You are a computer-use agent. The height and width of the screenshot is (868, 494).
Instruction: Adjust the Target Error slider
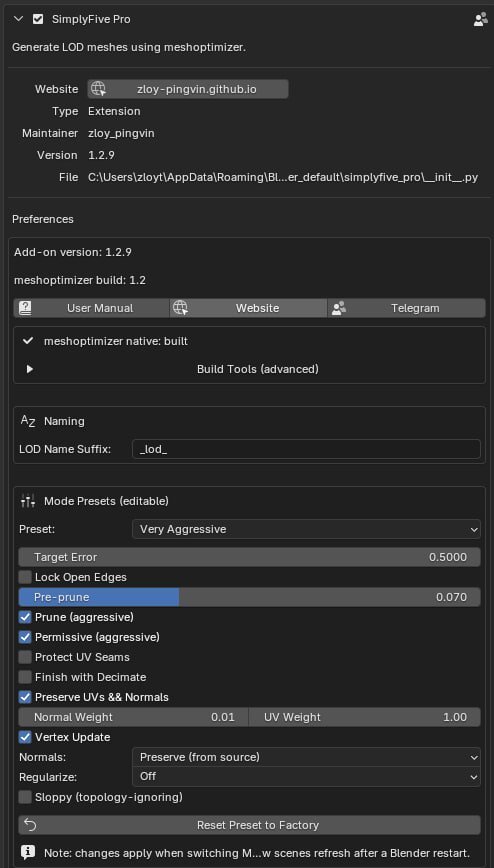(249, 557)
